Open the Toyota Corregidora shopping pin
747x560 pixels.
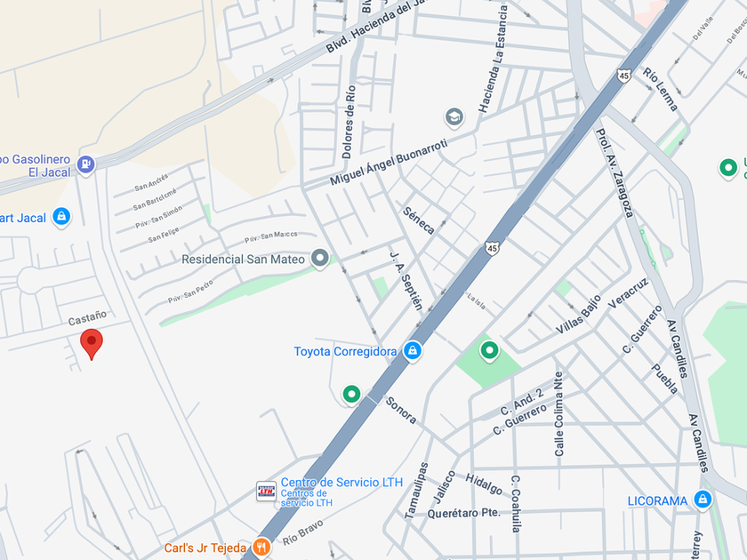(413, 351)
